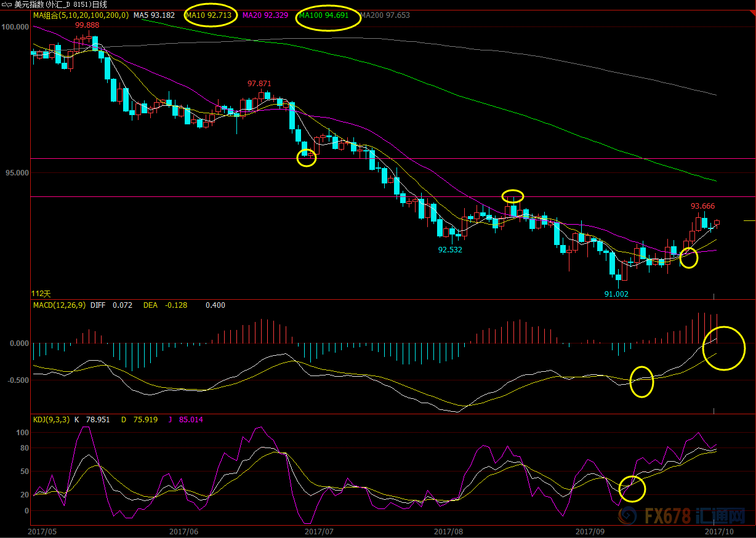Click the 99.888 high price label
The width and height of the screenshot is (756, 538).
[87, 25]
